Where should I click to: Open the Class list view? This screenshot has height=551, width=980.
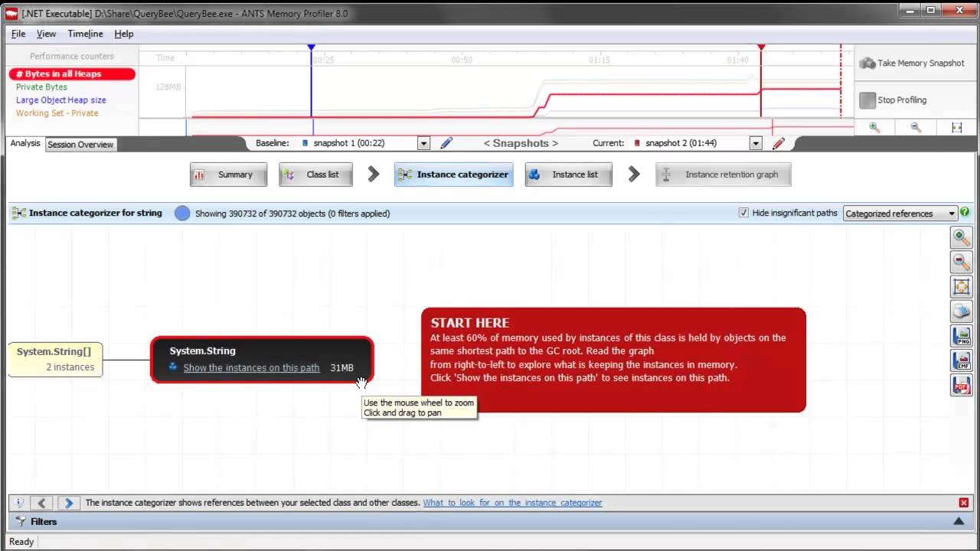pos(315,174)
